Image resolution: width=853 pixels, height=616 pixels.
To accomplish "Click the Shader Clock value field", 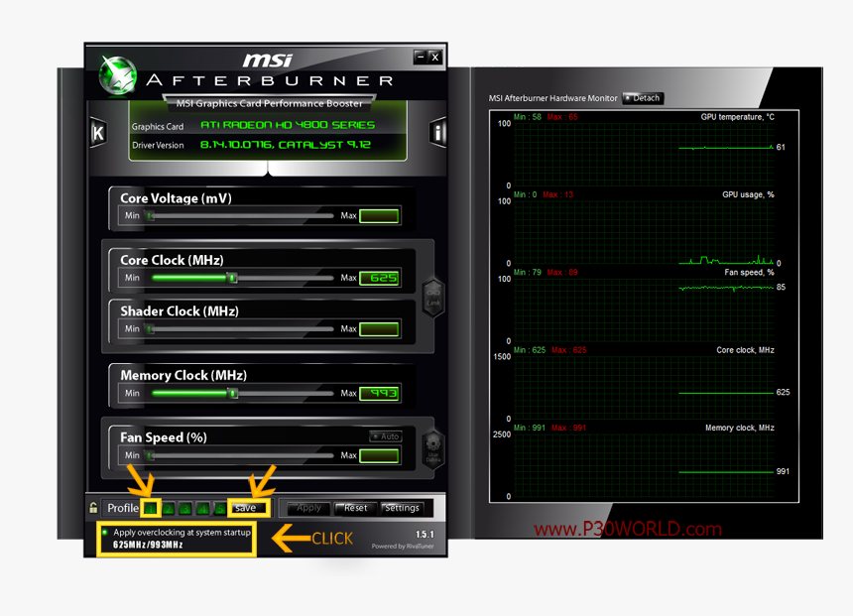I will click(380, 329).
